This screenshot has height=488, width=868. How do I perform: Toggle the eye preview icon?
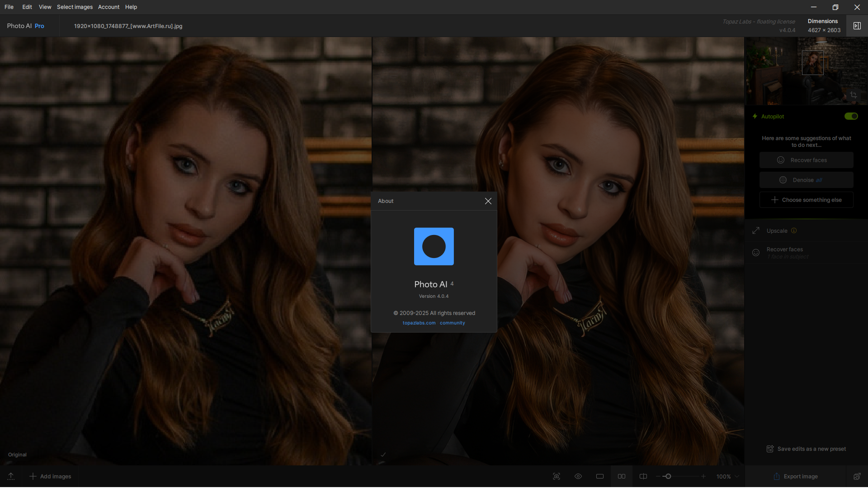(x=578, y=476)
